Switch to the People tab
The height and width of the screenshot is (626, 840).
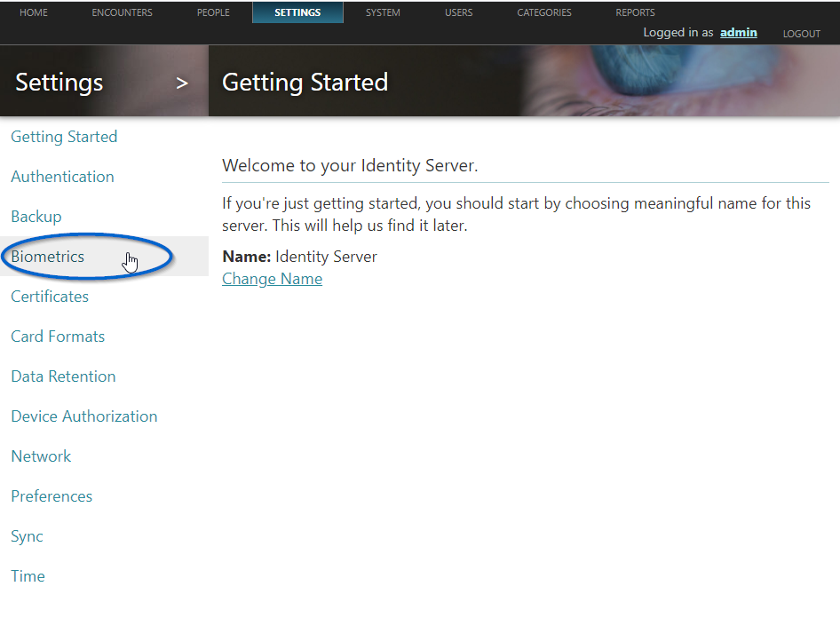pos(213,12)
